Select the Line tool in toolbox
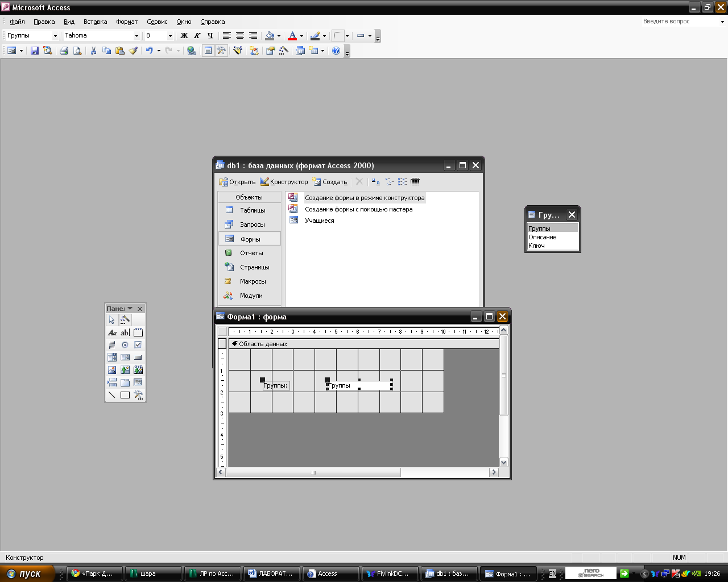Viewport: 728px width, 582px height. click(112, 395)
